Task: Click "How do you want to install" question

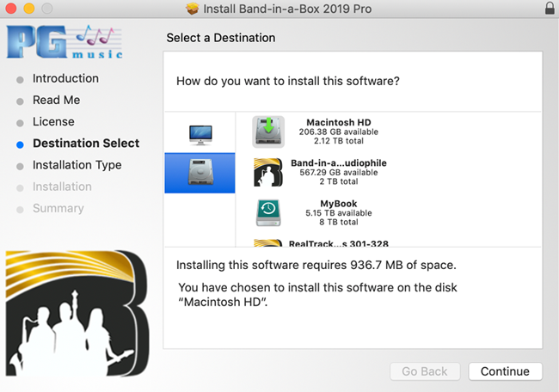Action: click(288, 82)
